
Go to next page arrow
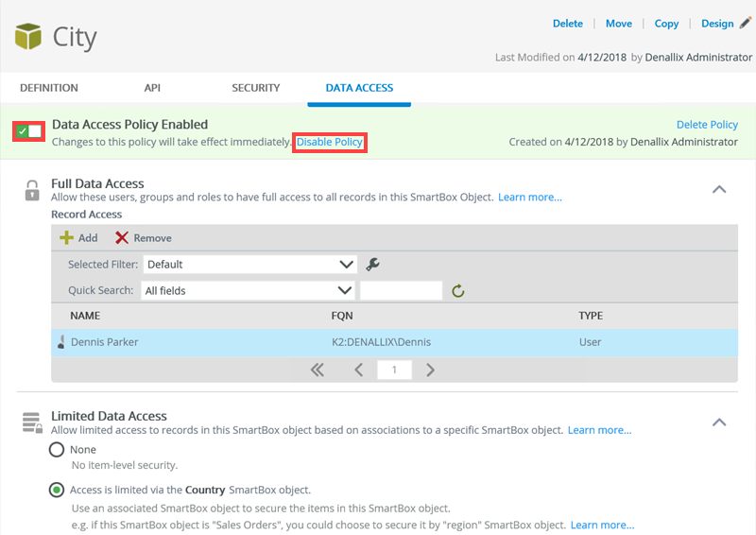point(430,370)
